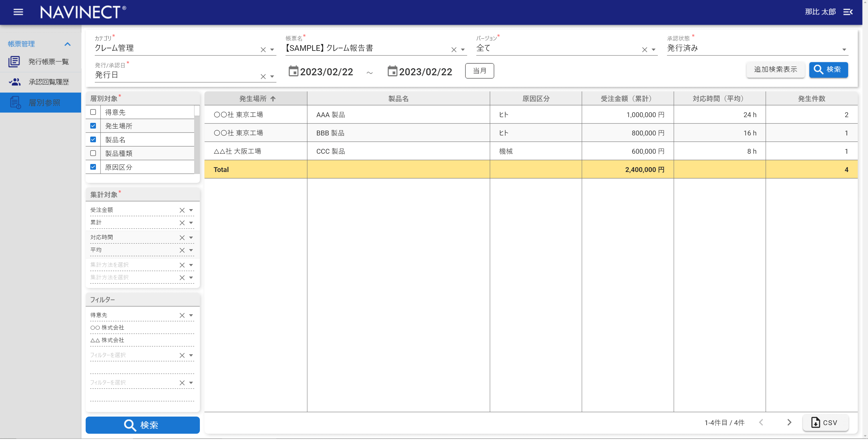Clear the 対応時間 aggregation target

click(x=182, y=238)
